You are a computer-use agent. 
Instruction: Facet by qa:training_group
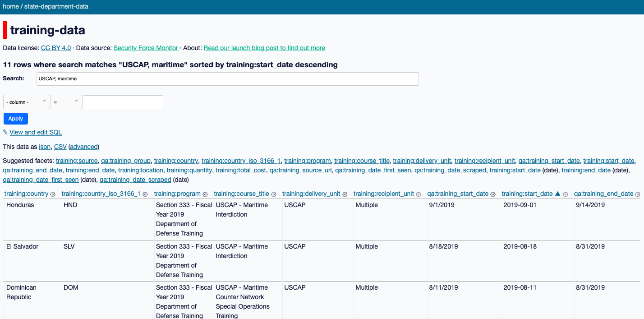tap(125, 161)
